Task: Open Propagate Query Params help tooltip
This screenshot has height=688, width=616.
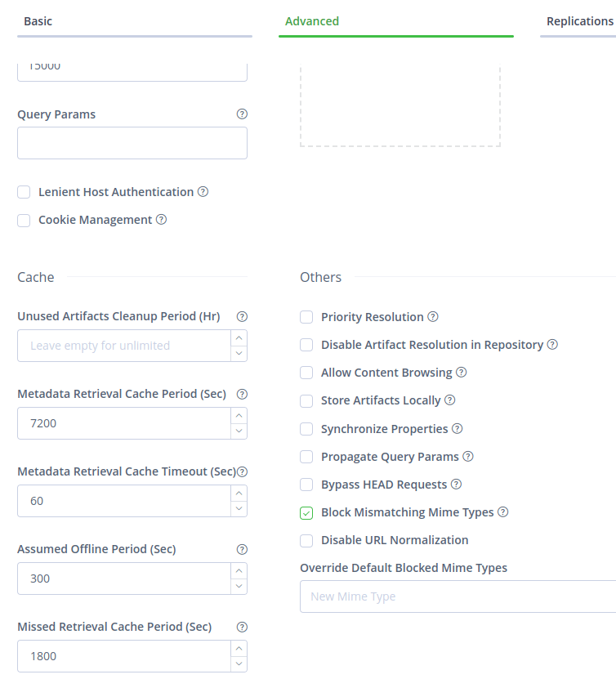Action: (x=466, y=456)
